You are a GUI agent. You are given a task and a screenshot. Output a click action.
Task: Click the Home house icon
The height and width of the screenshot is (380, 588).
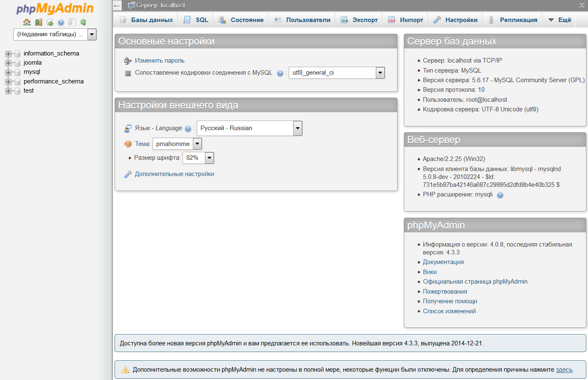[x=27, y=22]
